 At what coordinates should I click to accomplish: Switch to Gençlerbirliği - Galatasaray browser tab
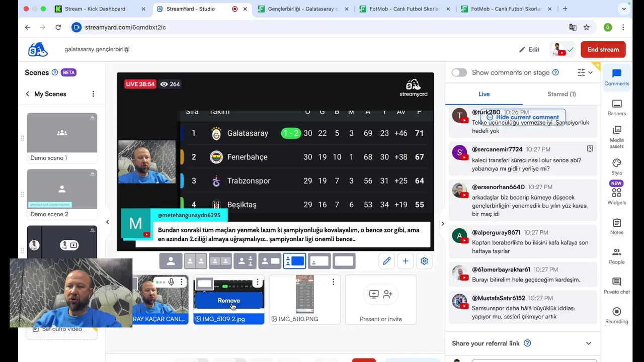pyautogui.click(x=303, y=9)
